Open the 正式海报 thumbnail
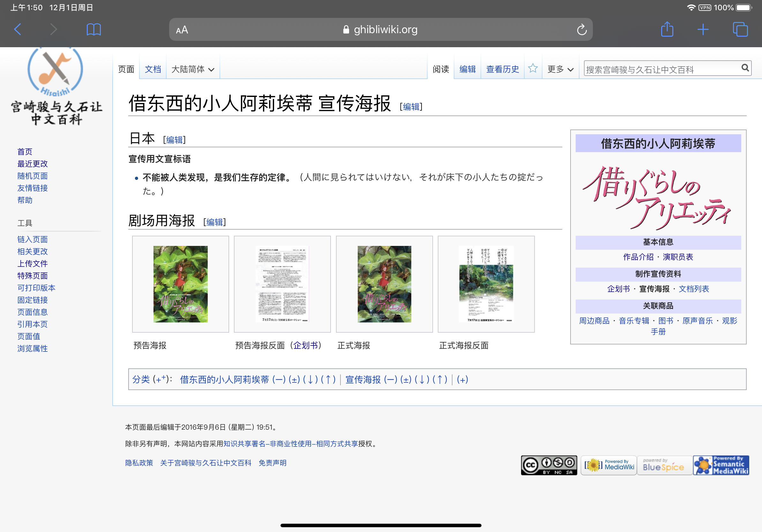 click(384, 284)
